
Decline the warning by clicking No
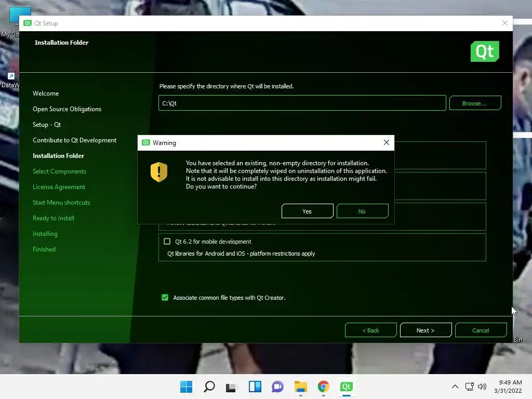pyautogui.click(x=362, y=211)
